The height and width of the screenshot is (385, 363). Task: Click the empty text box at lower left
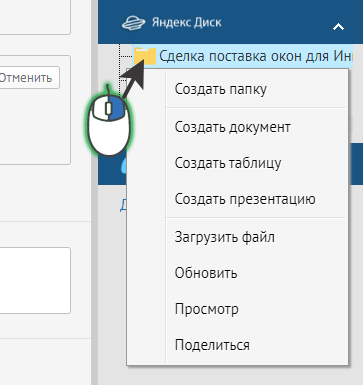pos(35,280)
